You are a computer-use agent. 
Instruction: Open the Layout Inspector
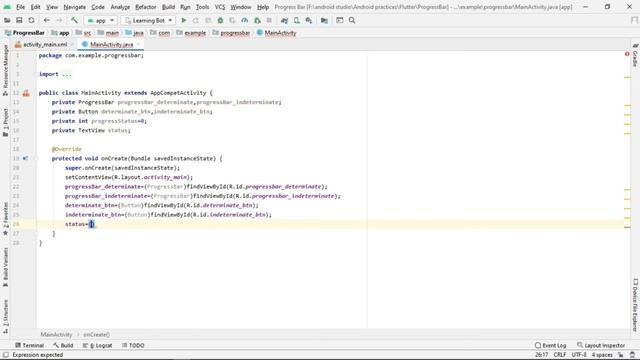[601, 345]
